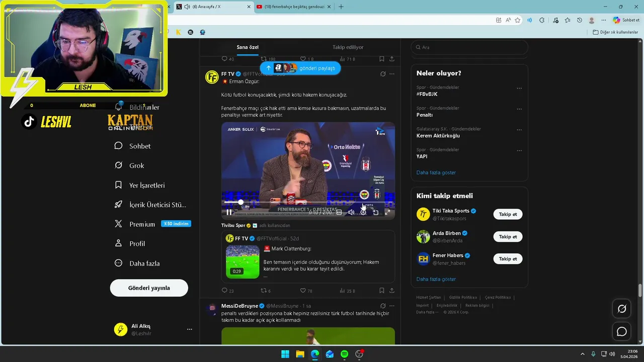Open more options for #FBvBJK trend
Screen dimensions: 644x362
[519, 88]
